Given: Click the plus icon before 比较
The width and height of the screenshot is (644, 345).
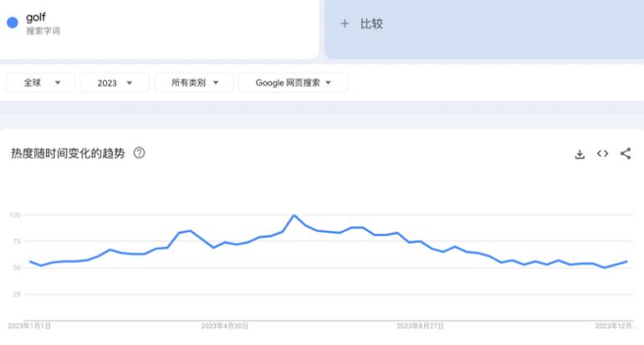Looking at the screenshot, I should 345,23.
